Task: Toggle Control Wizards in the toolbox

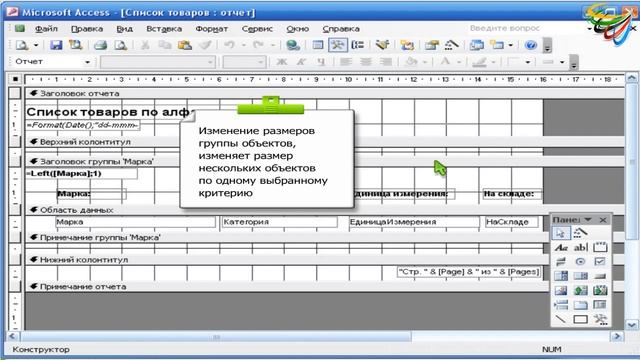Action: coord(580,233)
